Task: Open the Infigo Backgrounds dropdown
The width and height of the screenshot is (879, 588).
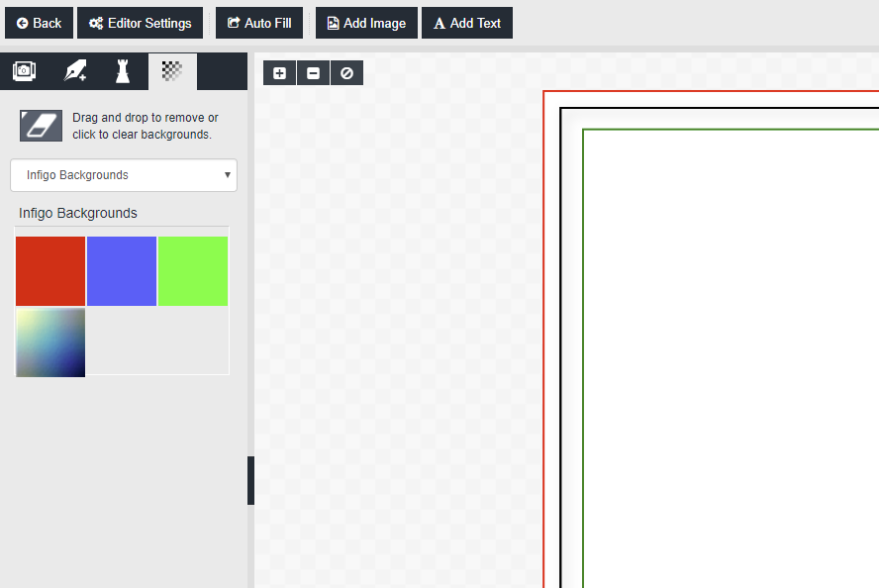Action: click(124, 175)
